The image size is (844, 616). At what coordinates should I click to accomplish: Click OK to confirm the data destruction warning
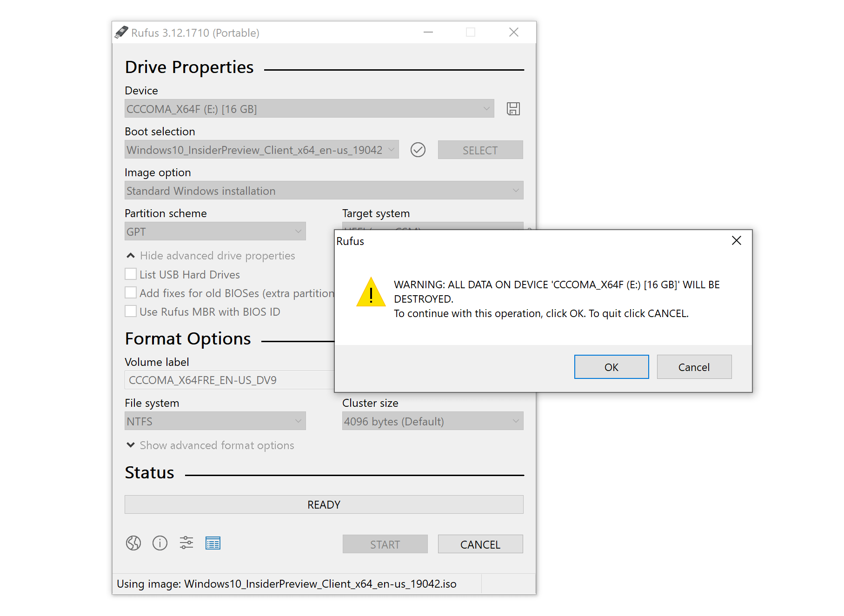click(611, 367)
